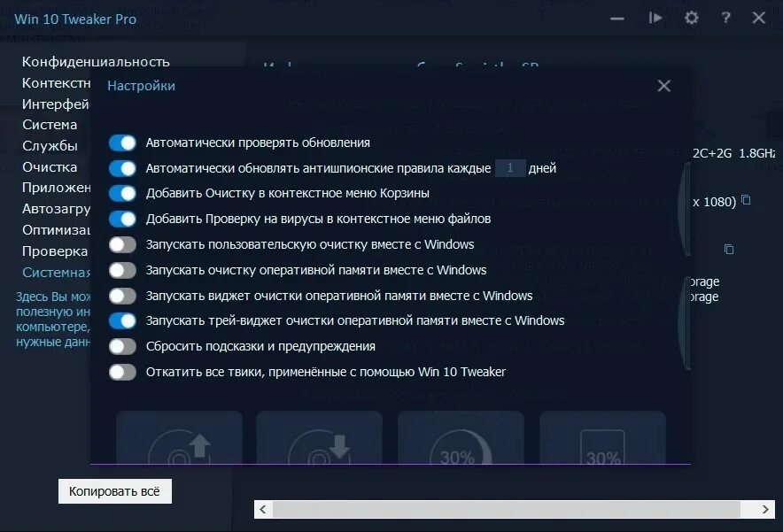The width and height of the screenshot is (783, 532).
Task: Click the Настройки dialog title
Action: coord(142,86)
